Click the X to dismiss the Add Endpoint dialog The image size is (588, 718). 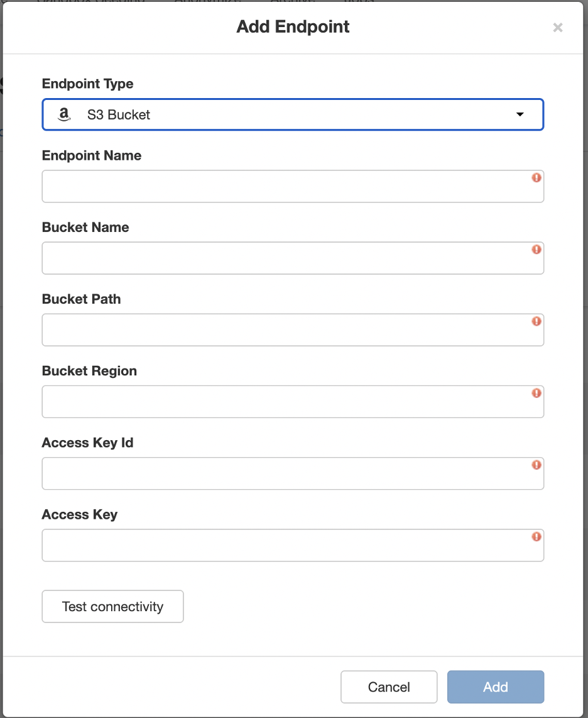coord(557,27)
